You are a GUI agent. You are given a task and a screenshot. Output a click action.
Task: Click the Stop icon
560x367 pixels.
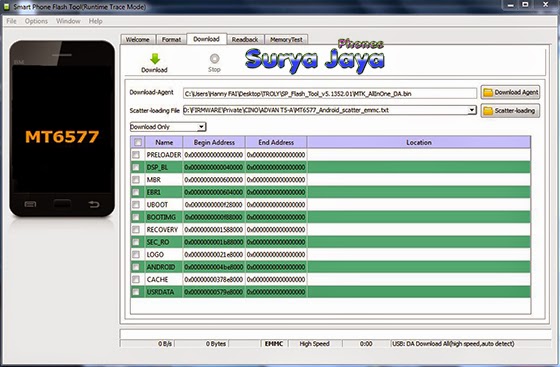coord(214,58)
